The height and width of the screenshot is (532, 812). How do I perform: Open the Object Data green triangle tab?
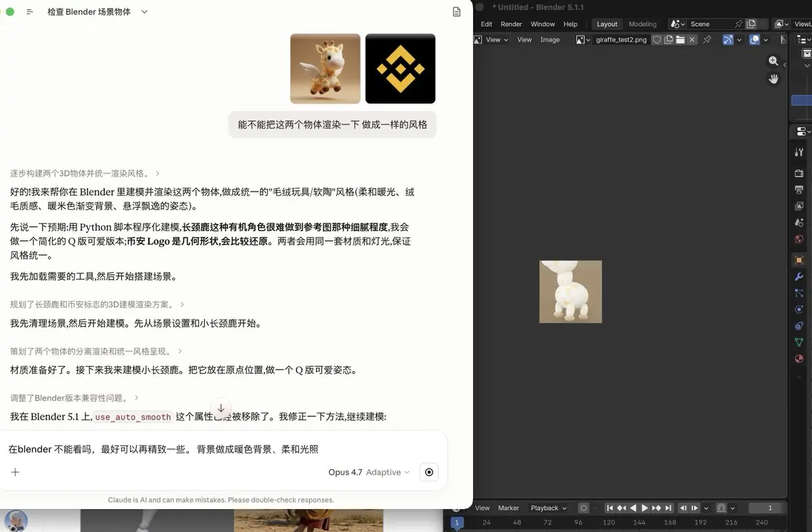pyautogui.click(x=799, y=342)
